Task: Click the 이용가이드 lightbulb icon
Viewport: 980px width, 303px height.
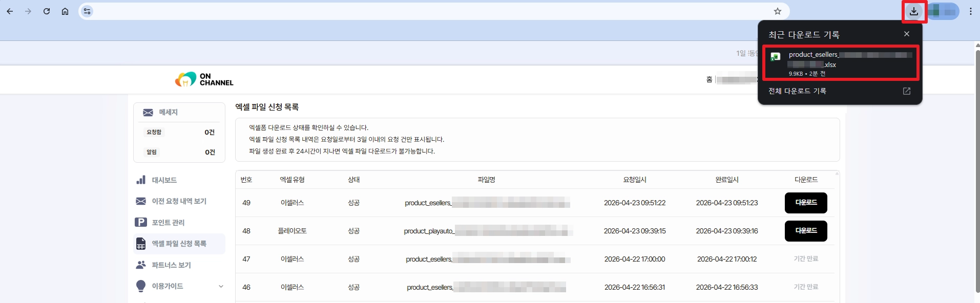Action: (141, 286)
